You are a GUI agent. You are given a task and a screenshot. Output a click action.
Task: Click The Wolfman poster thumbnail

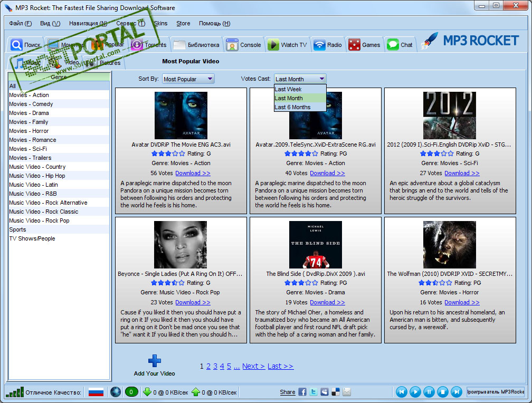[x=450, y=245]
